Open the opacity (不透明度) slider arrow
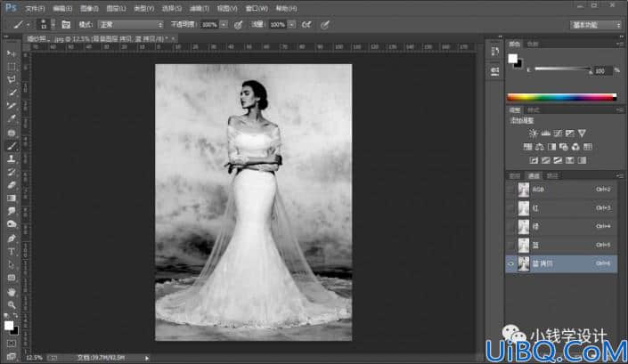This screenshot has height=364, width=628. pyautogui.click(x=224, y=25)
